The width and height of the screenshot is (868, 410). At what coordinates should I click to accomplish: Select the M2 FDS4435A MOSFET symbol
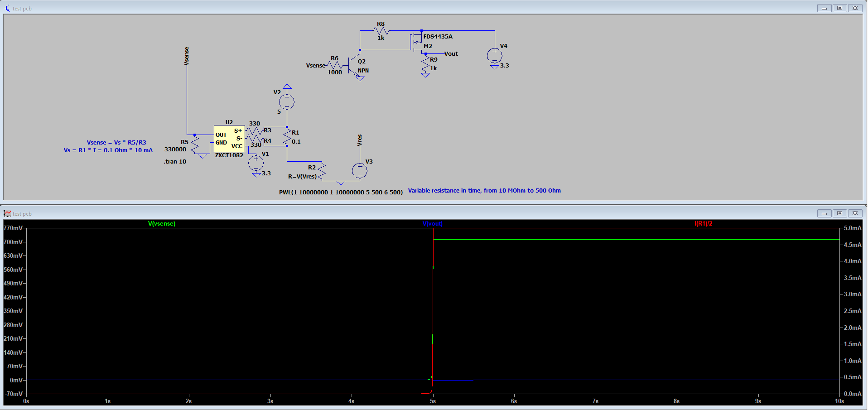(x=417, y=42)
